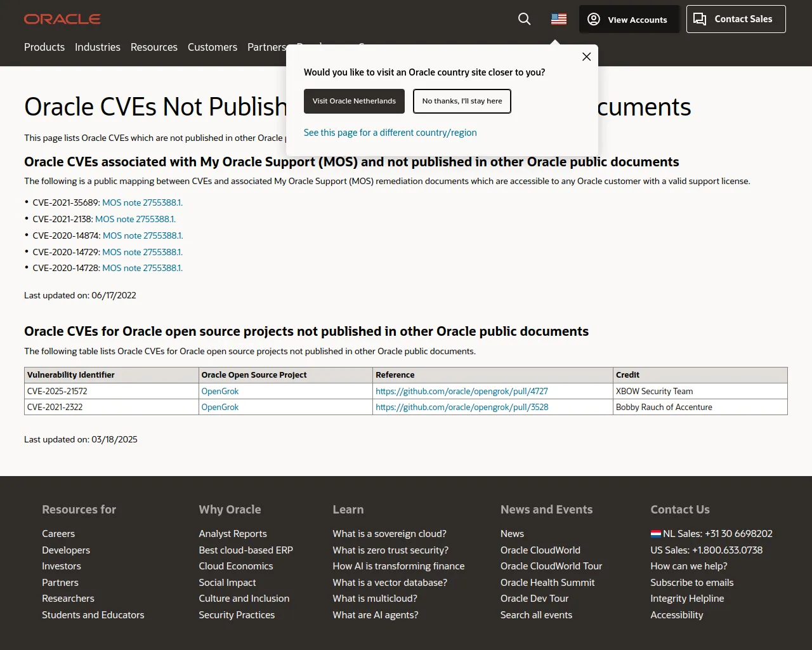Open OpenGrok link in CVE-2021-2322 row
The width and height of the screenshot is (812, 650).
(220, 407)
